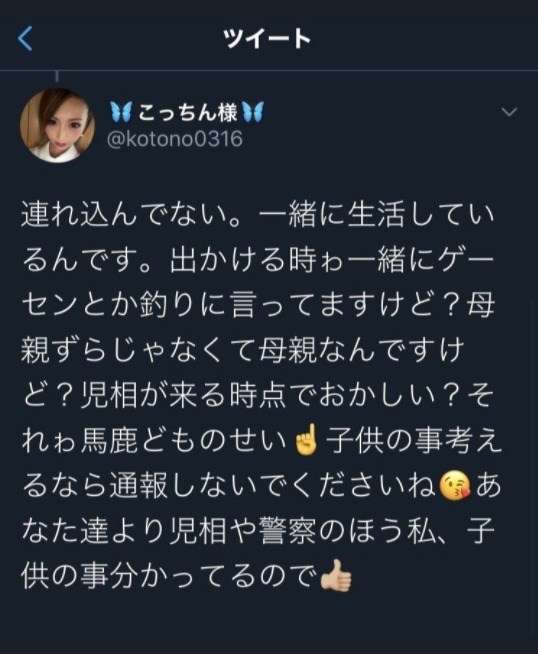This screenshot has width=538, height=654.
Task: Open the @kotono0316 handle link
Action: 174,139
